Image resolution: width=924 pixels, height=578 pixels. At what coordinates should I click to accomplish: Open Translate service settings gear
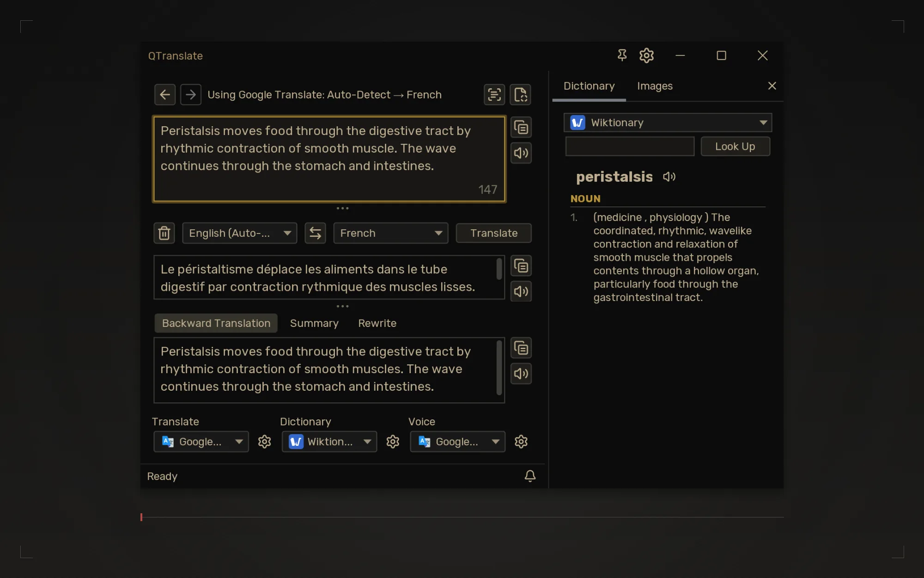[264, 442]
